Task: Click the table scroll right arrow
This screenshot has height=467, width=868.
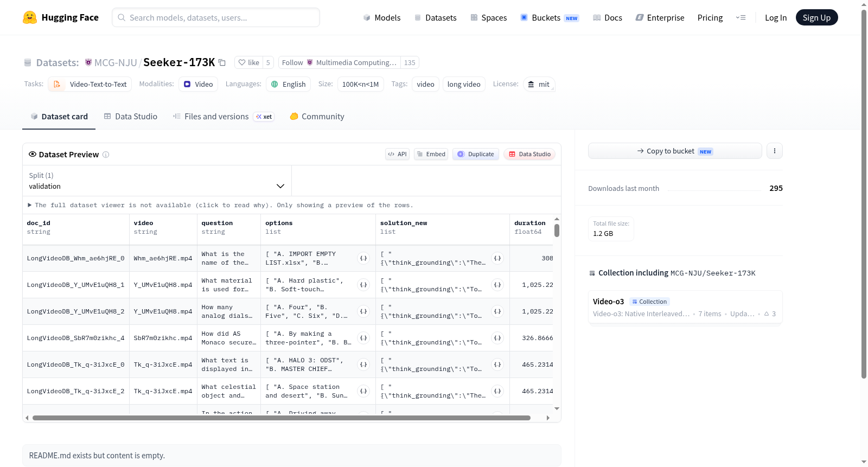Action: [548, 418]
